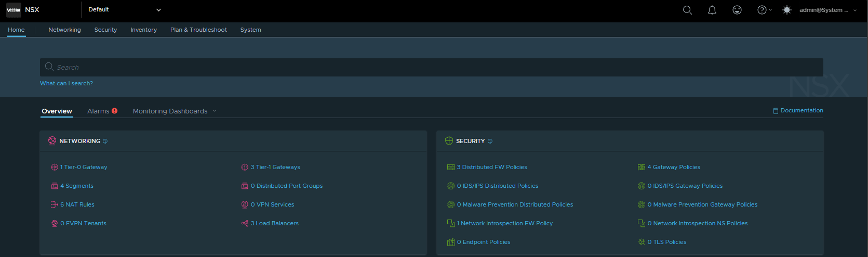Viewport: 868px width, 257px height.
Task: Open the admin@System user menu
Action: tap(828, 10)
